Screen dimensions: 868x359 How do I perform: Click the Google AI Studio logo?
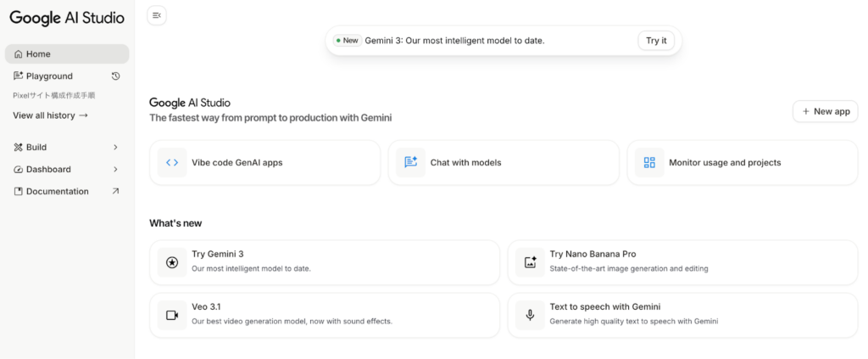click(67, 18)
